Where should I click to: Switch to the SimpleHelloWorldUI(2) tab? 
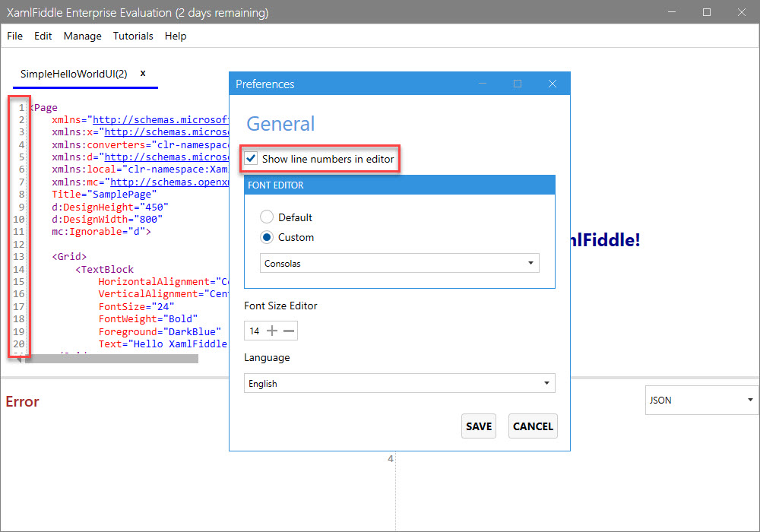coord(74,74)
